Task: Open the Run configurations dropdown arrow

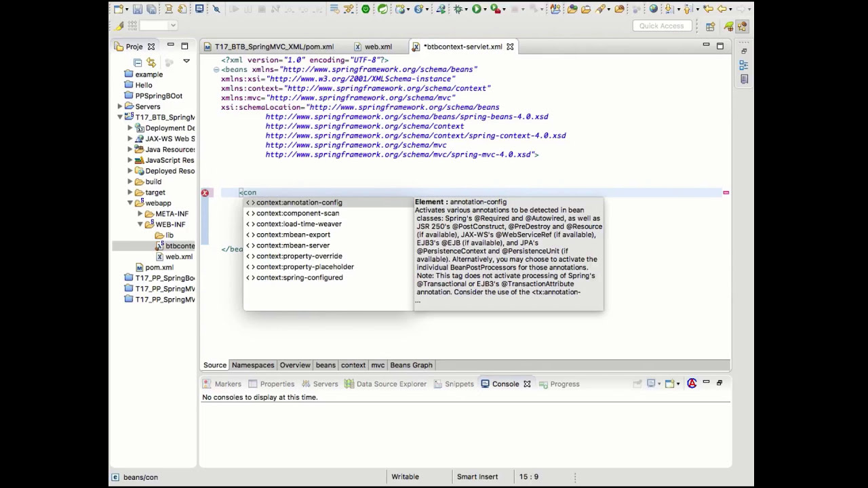Action: click(x=485, y=9)
